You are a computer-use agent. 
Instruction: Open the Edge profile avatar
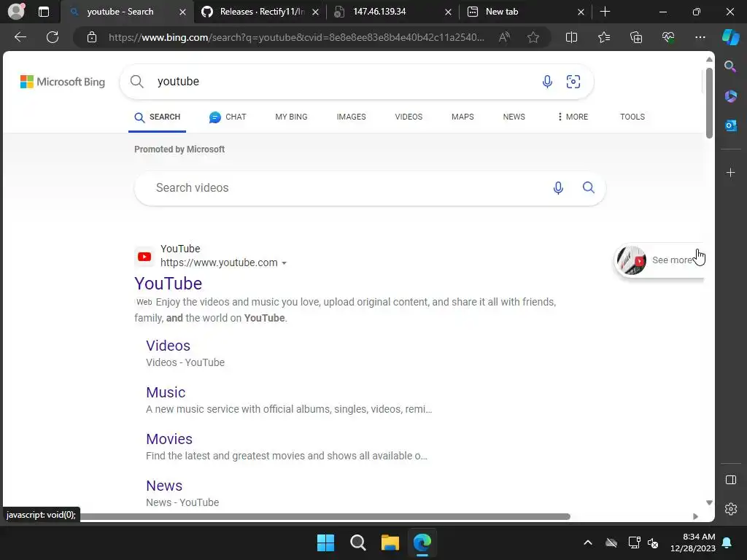tap(16, 12)
